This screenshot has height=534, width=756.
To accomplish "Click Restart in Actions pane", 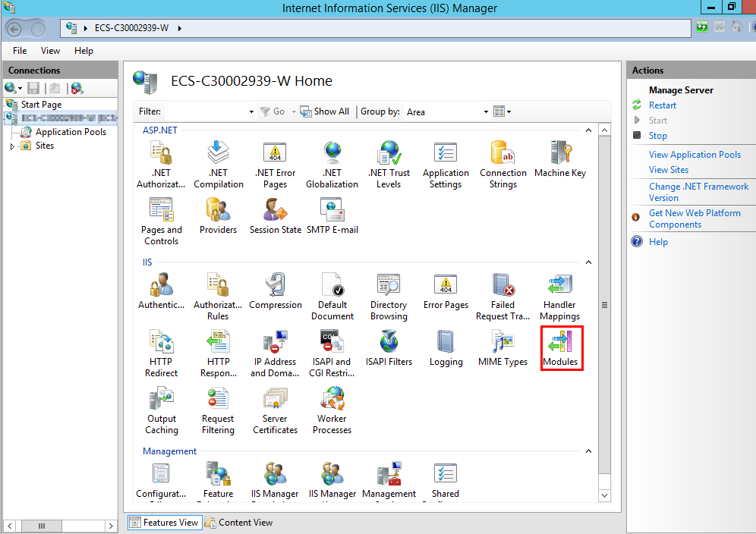I will (662, 105).
